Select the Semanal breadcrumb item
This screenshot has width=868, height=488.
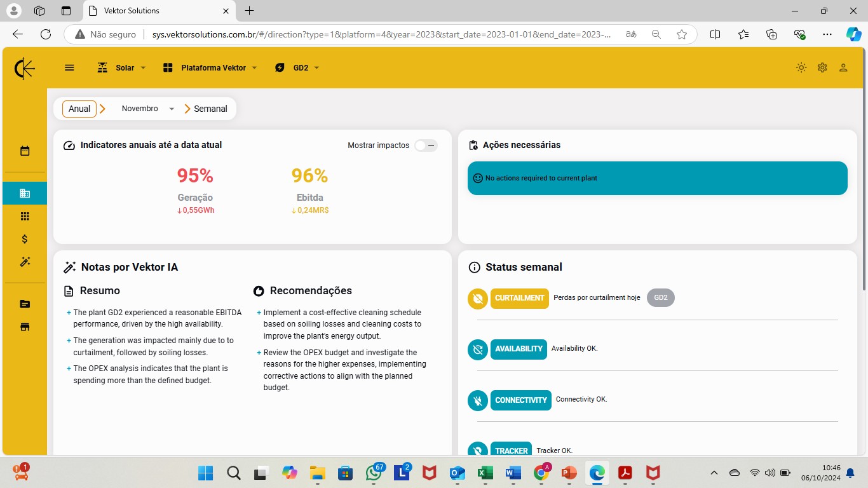[210, 109]
